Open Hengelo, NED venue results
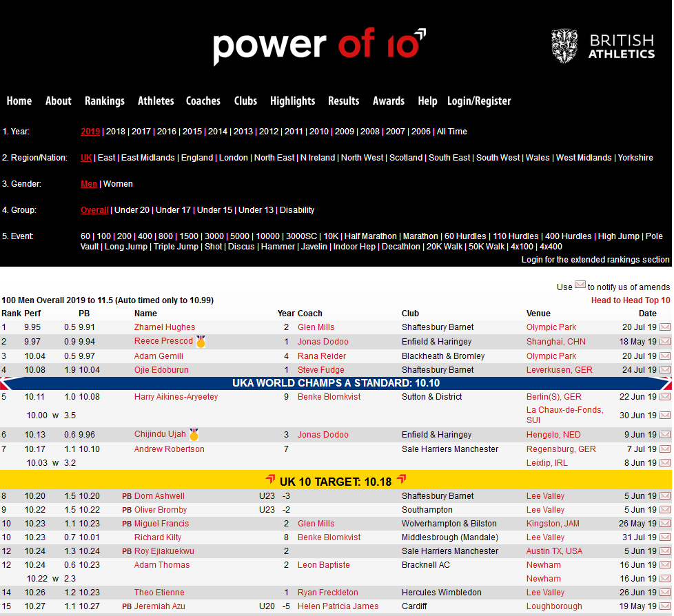The image size is (674, 616). coord(553,435)
